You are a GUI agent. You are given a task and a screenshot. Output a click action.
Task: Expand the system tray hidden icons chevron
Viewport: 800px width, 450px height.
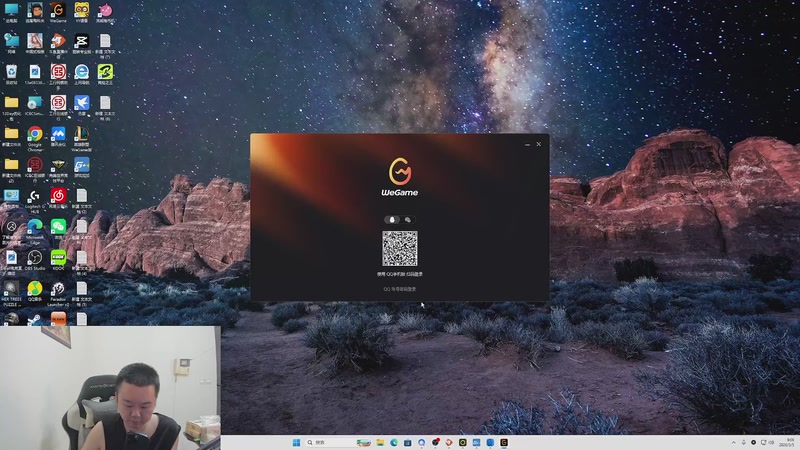(x=734, y=442)
